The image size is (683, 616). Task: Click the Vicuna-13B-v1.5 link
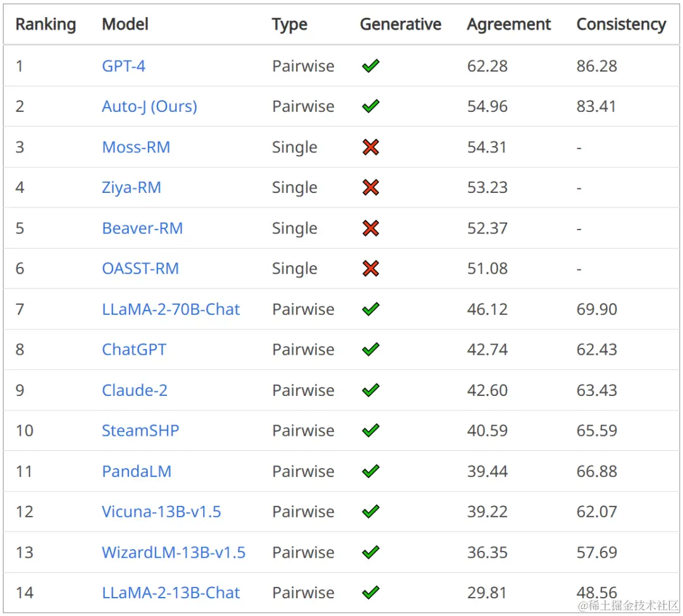(161, 512)
